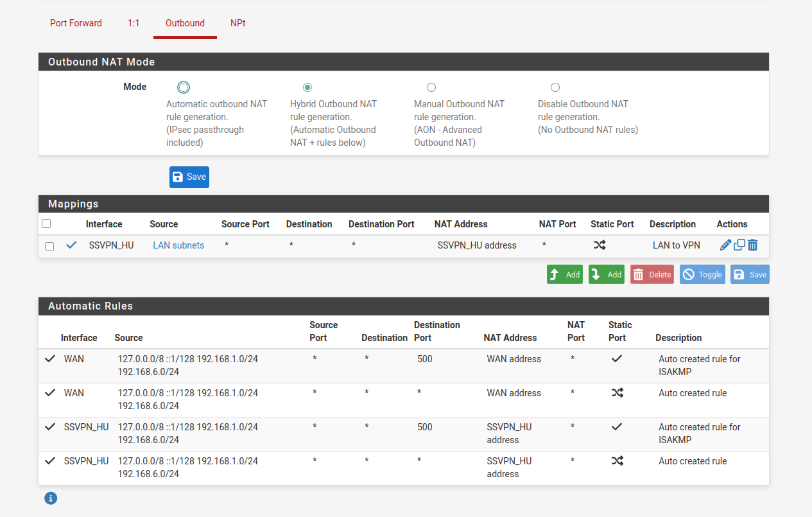Screen dimensions: 812x517
Task: Click the enabled checkmark on SSVPN_HU mapping
Action: click(x=71, y=245)
